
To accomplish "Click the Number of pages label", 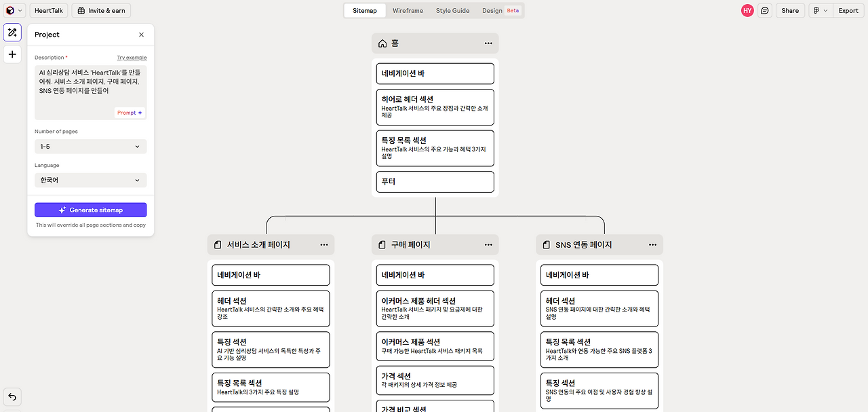I will [x=56, y=132].
